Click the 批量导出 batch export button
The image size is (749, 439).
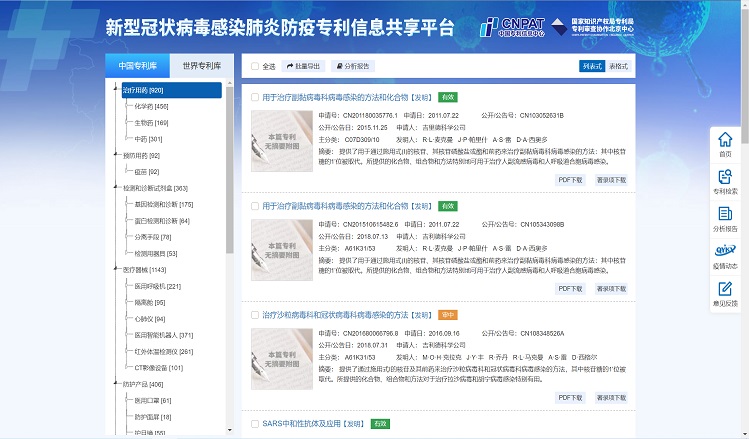tap(304, 66)
